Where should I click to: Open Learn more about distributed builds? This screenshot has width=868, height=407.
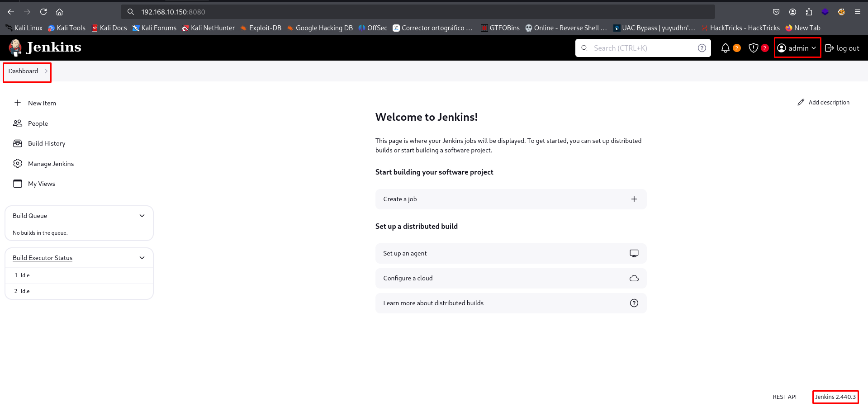511,303
